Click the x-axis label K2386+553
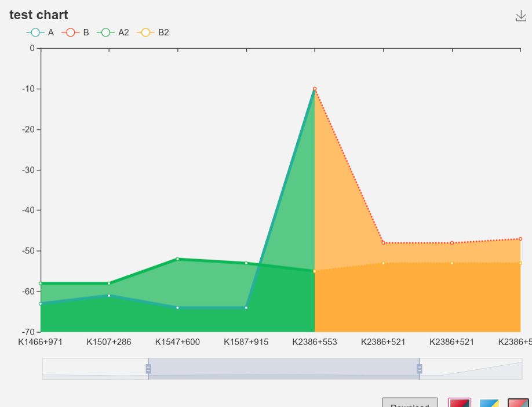532x407 pixels. pyautogui.click(x=315, y=342)
